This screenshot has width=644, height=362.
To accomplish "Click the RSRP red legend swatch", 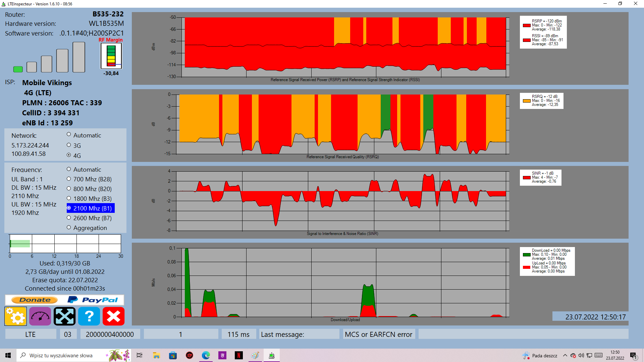I will click(x=527, y=25).
